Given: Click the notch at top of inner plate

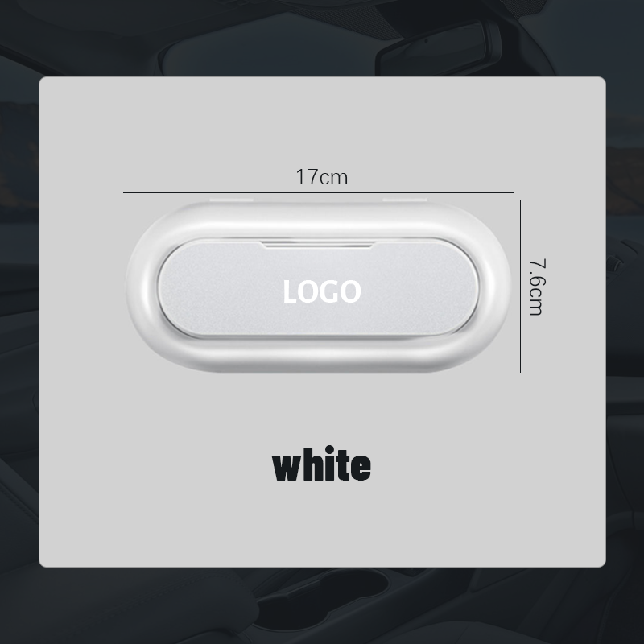Looking at the screenshot, I should (x=317, y=245).
